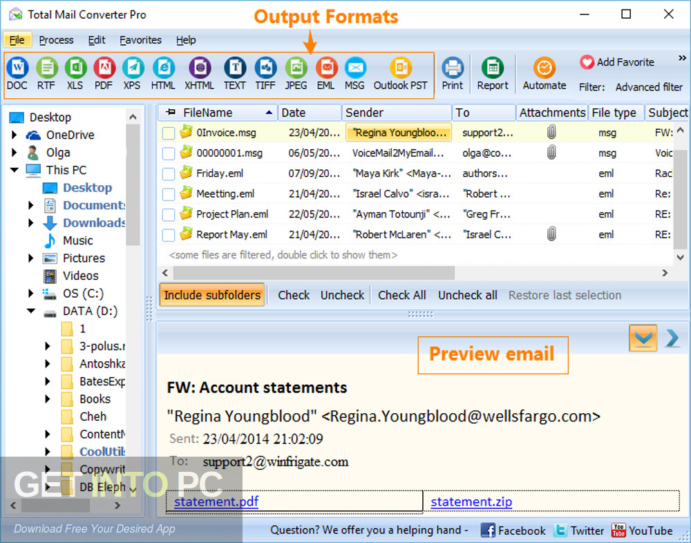Convert to EML format
691x543 pixels.
(326, 74)
